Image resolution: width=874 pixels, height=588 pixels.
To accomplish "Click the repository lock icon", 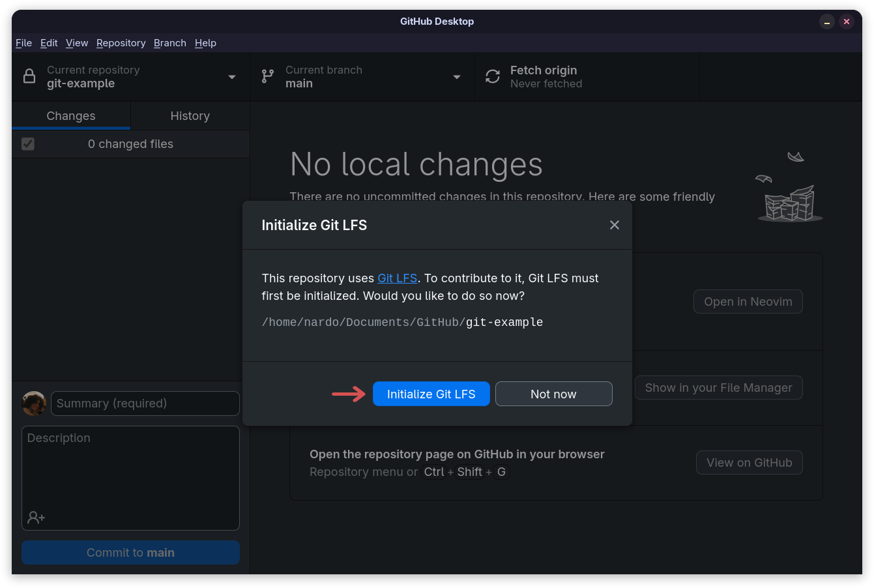I will tap(29, 76).
